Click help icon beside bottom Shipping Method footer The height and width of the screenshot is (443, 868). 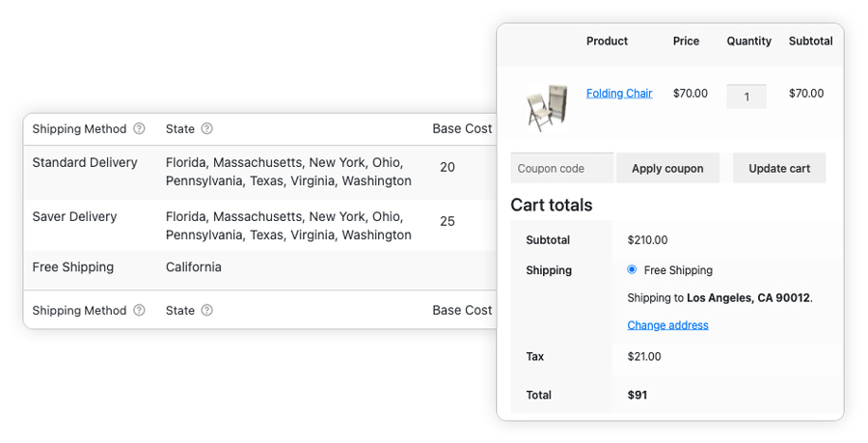[x=139, y=310]
